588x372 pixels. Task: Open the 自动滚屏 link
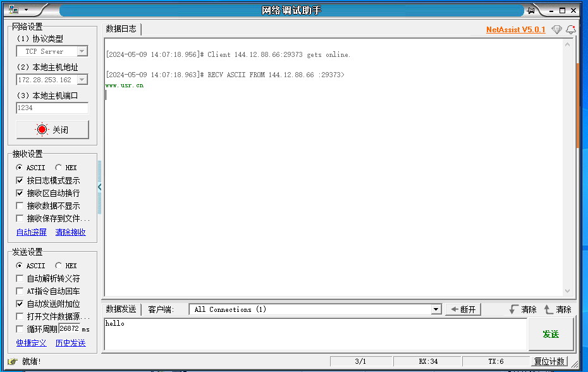pyautogui.click(x=32, y=232)
